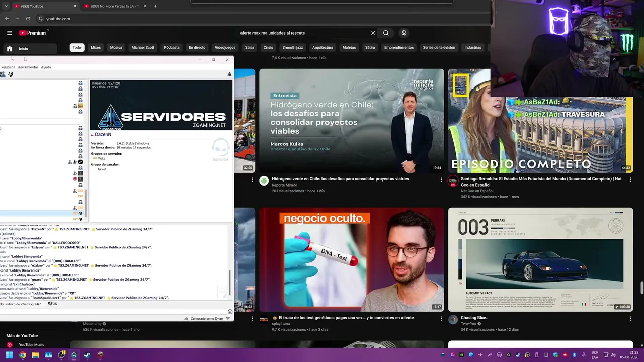Select the Música filter chip

click(x=116, y=48)
